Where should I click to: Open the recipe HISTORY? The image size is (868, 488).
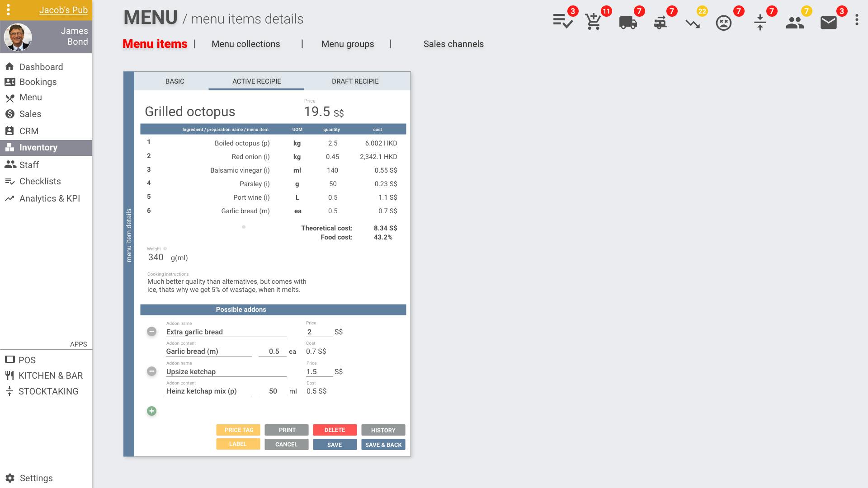(383, 430)
